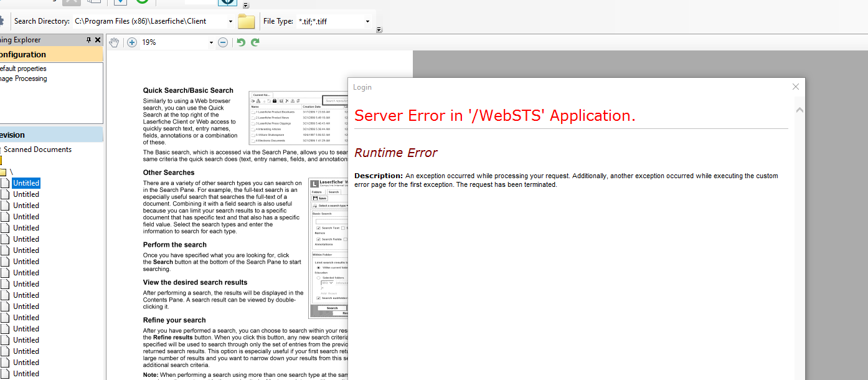Click the 'Other Searches' heading
This screenshot has width=868, height=380.
(x=169, y=173)
